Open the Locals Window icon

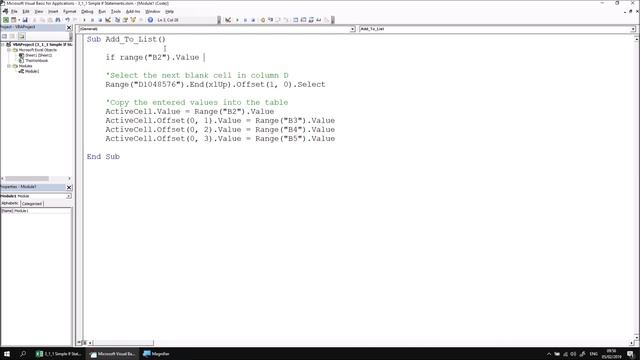[x=296, y=20]
